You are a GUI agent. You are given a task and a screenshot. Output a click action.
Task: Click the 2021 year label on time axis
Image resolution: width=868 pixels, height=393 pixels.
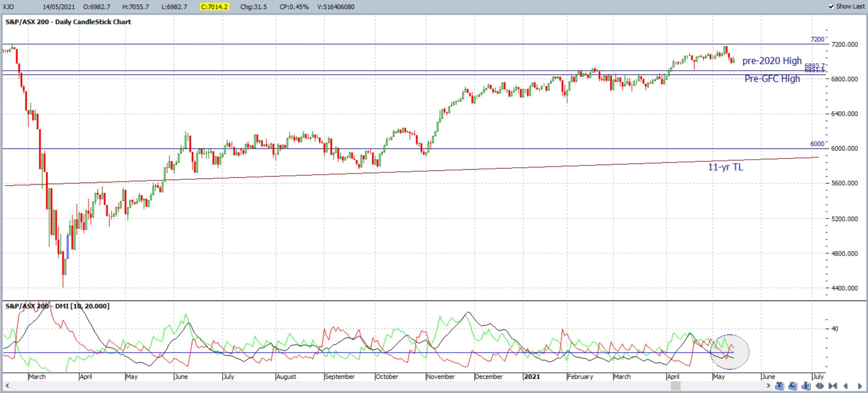tap(532, 376)
